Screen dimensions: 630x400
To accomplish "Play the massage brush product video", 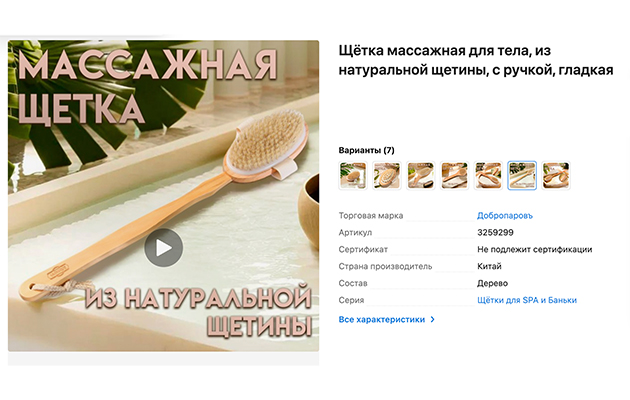I will point(164,247).
